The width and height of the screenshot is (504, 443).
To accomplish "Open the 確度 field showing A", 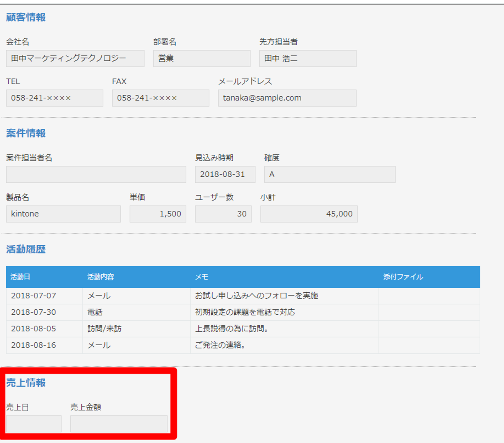I will (x=330, y=174).
